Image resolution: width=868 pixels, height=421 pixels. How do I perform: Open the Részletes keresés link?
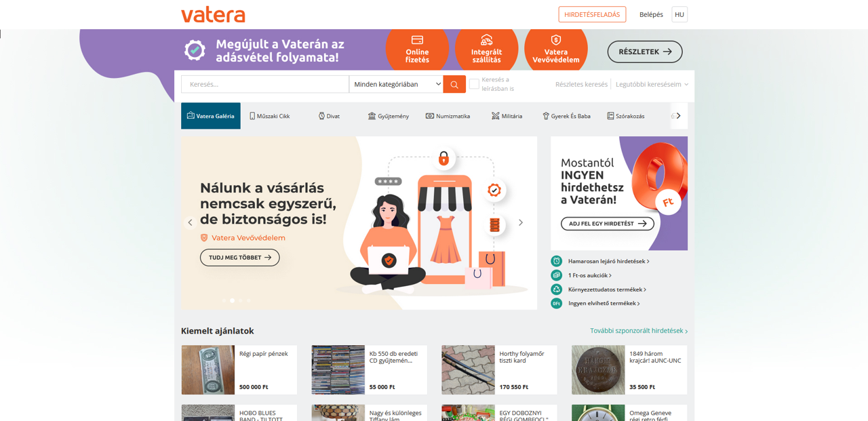[x=581, y=84]
